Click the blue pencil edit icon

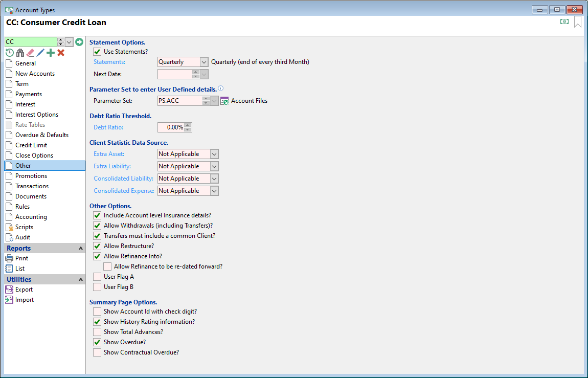point(40,53)
